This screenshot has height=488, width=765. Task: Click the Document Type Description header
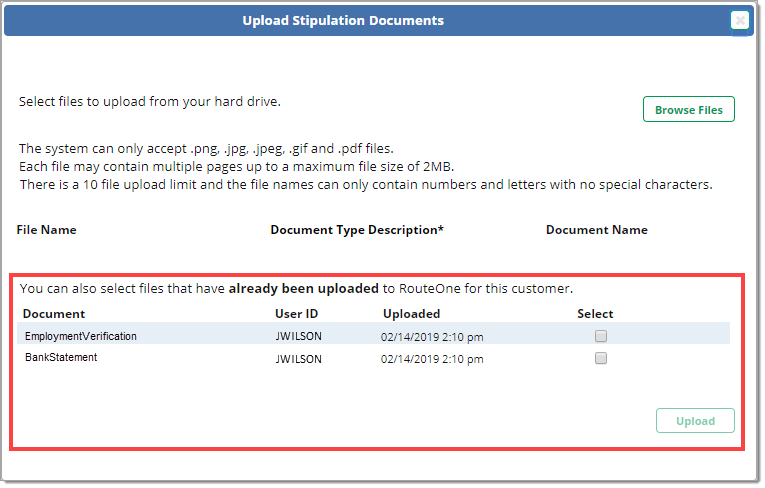tap(357, 230)
